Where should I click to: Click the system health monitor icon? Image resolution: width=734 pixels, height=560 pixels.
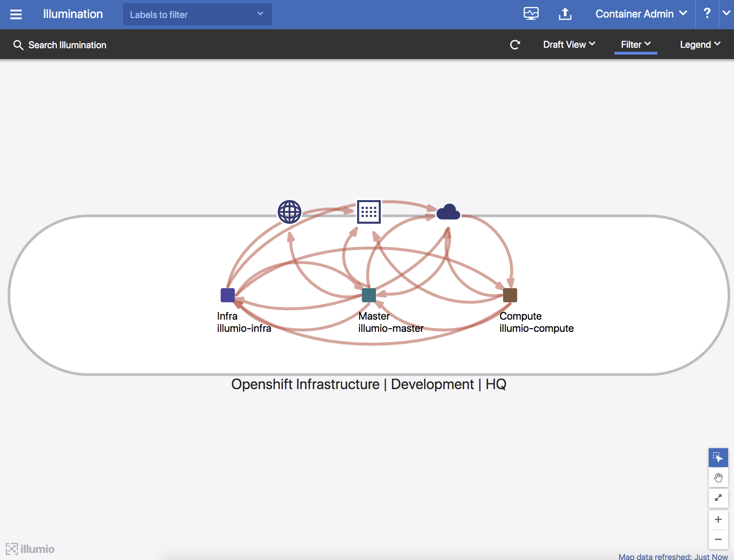tap(531, 14)
